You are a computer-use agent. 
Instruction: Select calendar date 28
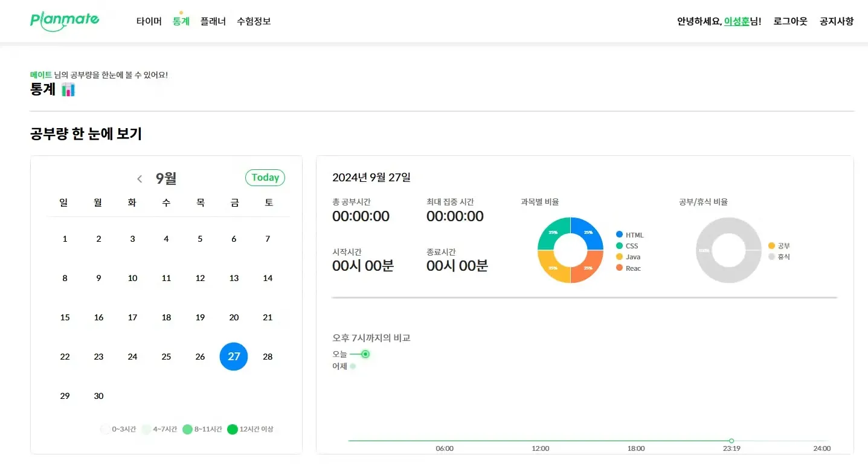pyautogui.click(x=268, y=357)
